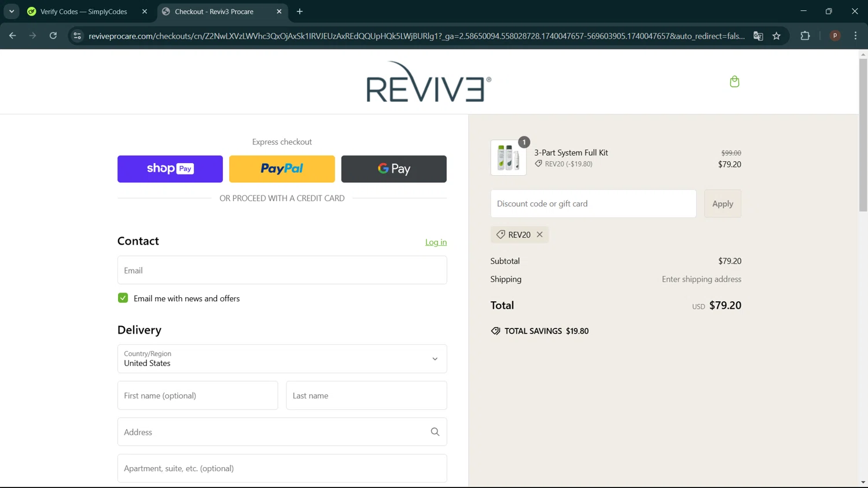
Task: Click the scrollbar up arrow
Action: click(863, 54)
